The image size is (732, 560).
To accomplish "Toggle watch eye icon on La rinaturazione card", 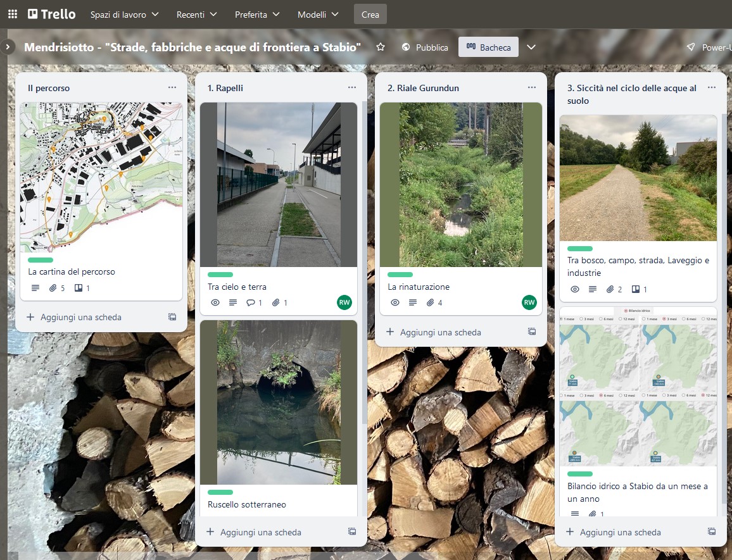I will pos(395,302).
